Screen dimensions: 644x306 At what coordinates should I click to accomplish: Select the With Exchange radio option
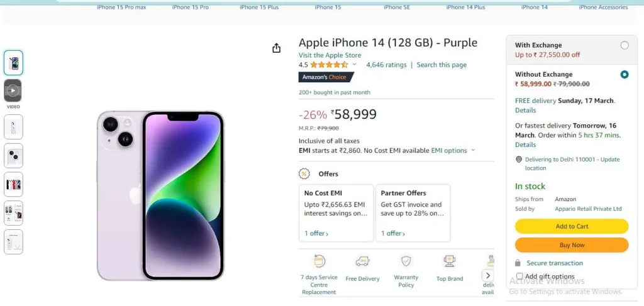coord(625,45)
